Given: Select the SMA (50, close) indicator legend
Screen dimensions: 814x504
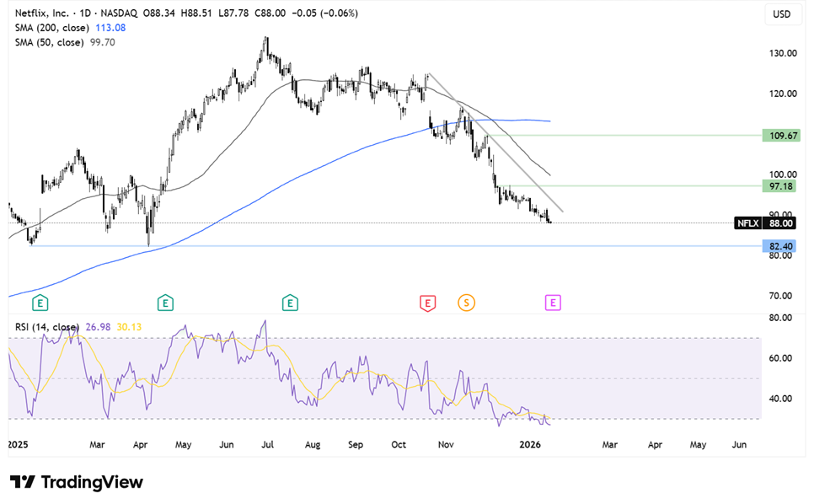Looking at the screenshot, I should [49, 43].
